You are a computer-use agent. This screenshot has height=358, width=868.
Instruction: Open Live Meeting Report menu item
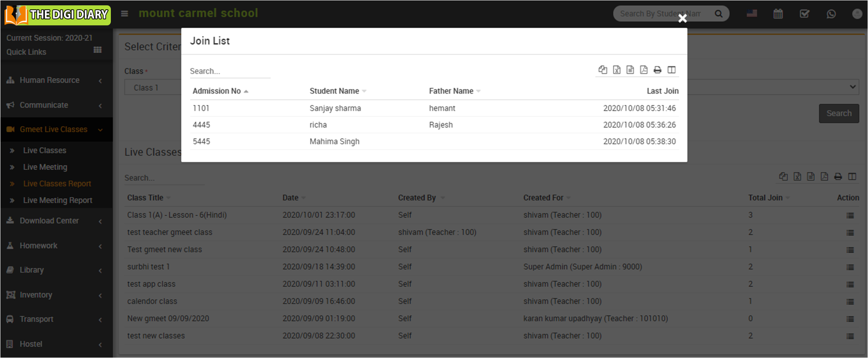point(57,200)
